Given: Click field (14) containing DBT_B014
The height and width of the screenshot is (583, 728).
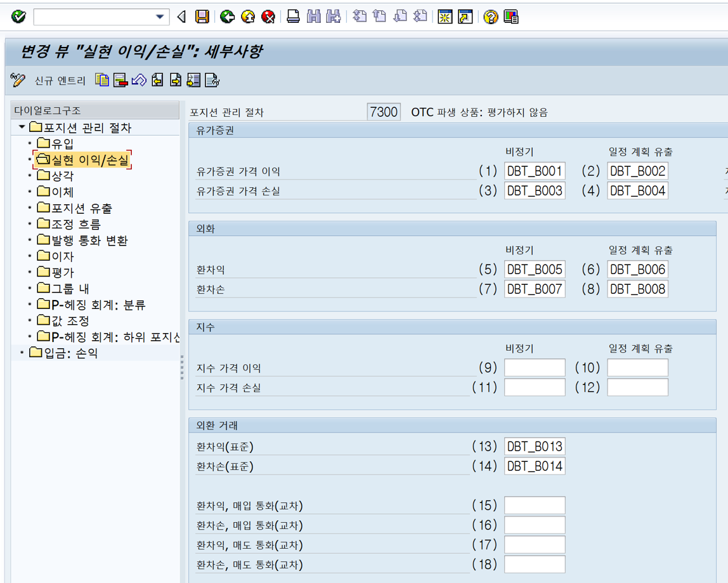Looking at the screenshot, I should point(535,466).
